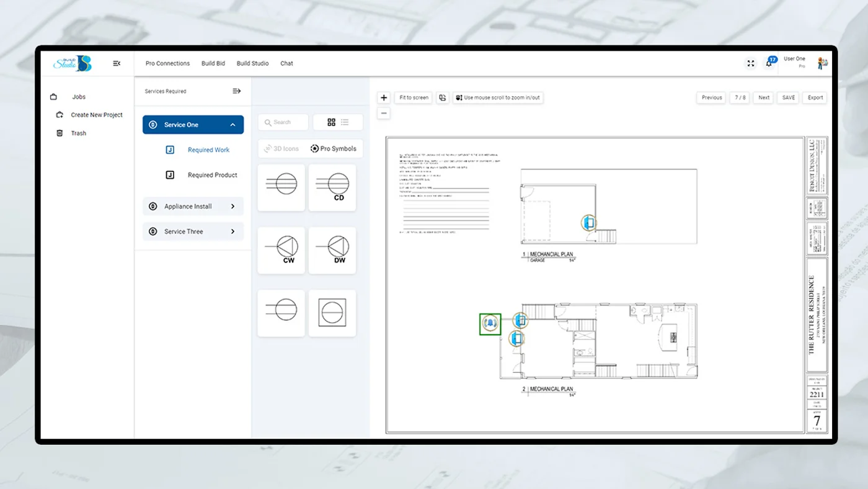The image size is (868, 489).
Task: Open the Chat menu item
Action: point(286,63)
